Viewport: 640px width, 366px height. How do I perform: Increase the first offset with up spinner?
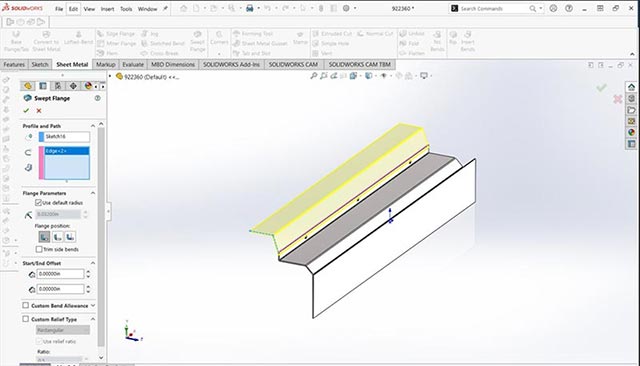[88, 272]
